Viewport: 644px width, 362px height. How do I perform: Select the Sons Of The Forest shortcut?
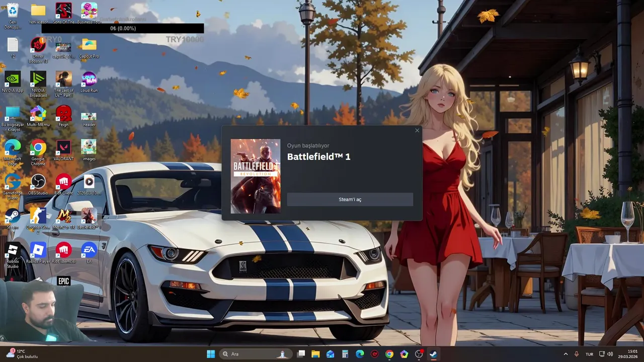(x=63, y=14)
